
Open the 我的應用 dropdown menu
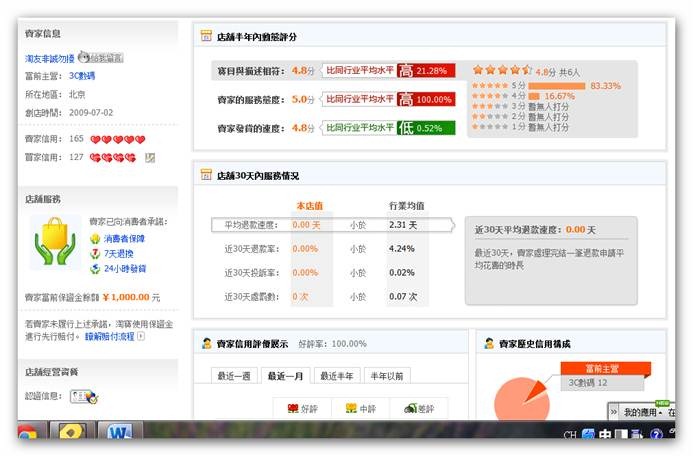pos(642,413)
